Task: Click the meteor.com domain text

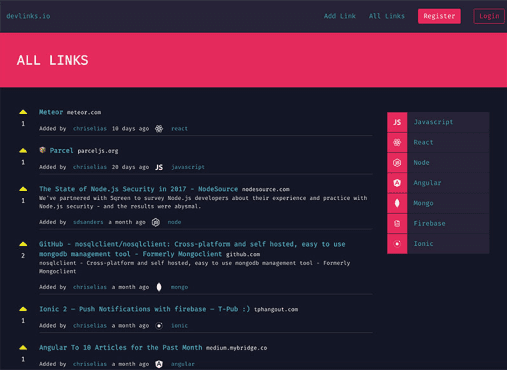Action: (84, 113)
